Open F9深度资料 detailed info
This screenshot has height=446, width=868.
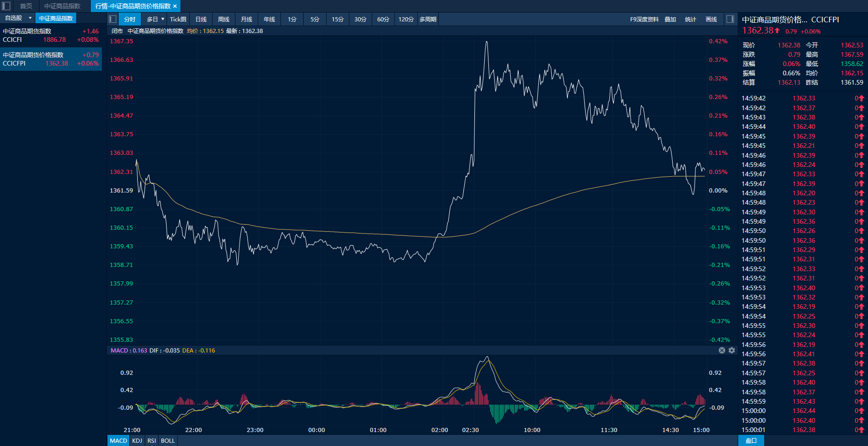[644, 19]
